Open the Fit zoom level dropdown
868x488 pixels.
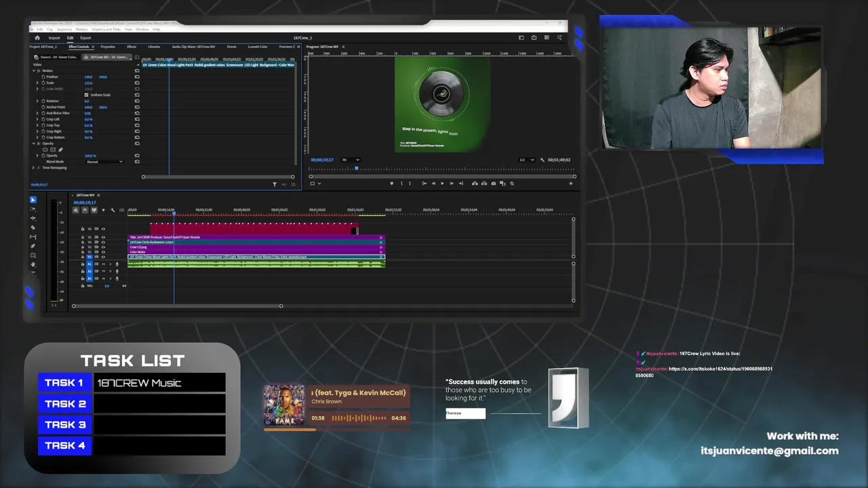tap(351, 160)
